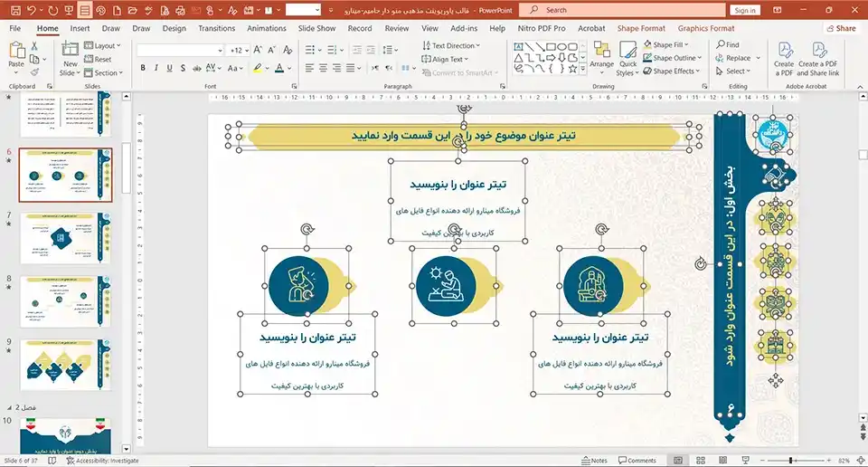Click the Share button
This screenshot has height=467, width=868.
pos(841,28)
